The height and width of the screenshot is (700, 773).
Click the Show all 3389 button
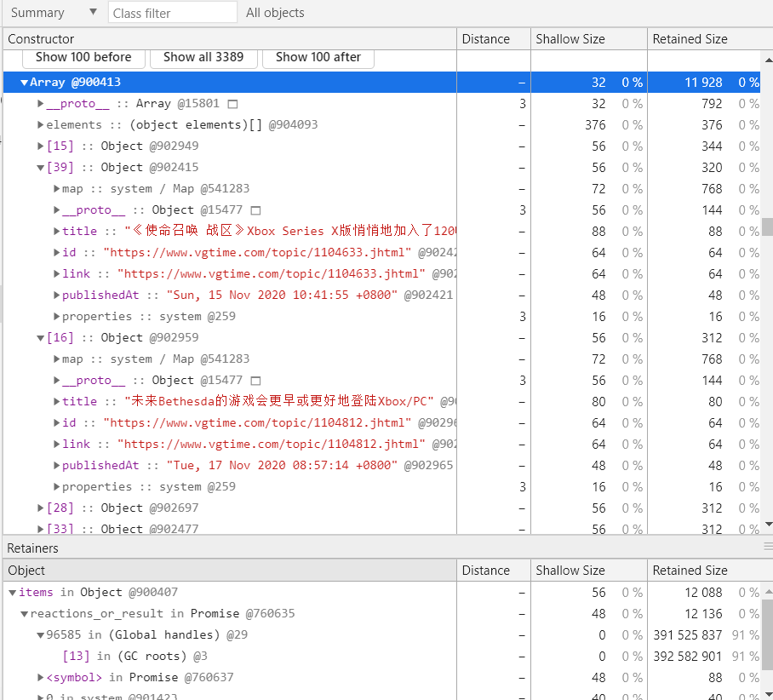pyautogui.click(x=203, y=57)
